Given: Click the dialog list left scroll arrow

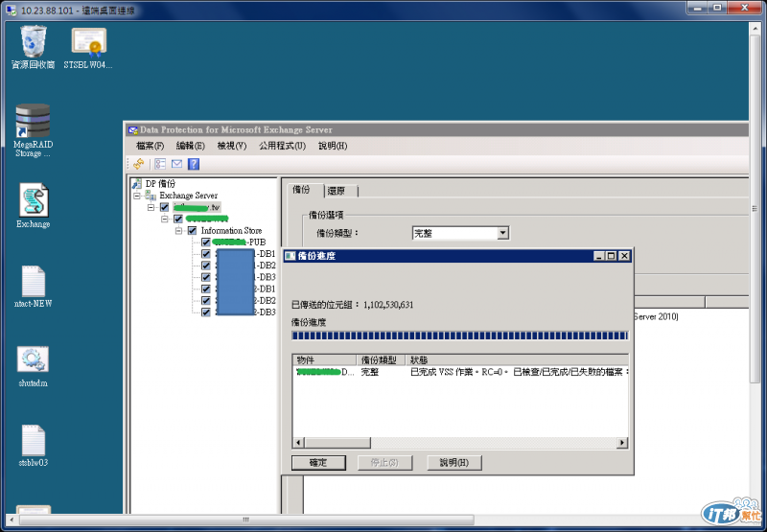Looking at the screenshot, I should point(298,443).
